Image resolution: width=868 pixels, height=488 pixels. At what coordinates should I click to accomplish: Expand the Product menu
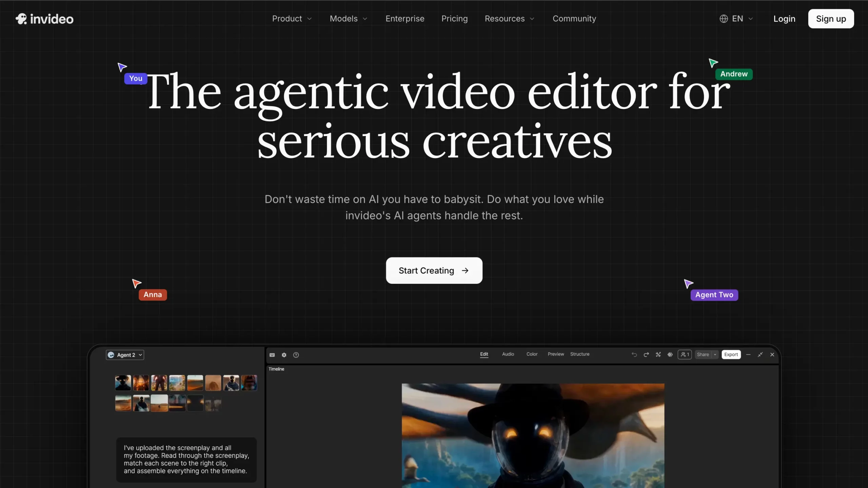click(292, 19)
